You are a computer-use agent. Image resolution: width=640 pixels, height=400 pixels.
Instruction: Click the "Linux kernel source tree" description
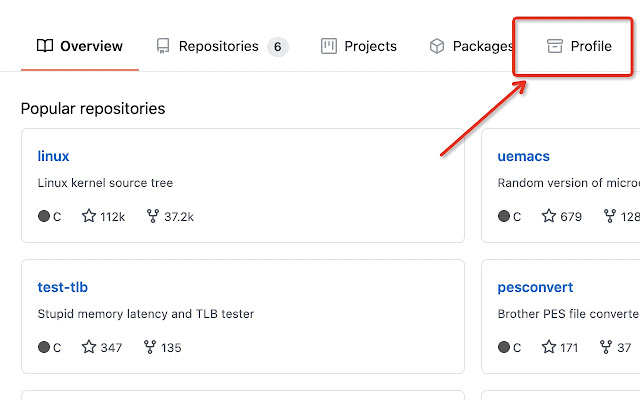tap(105, 182)
